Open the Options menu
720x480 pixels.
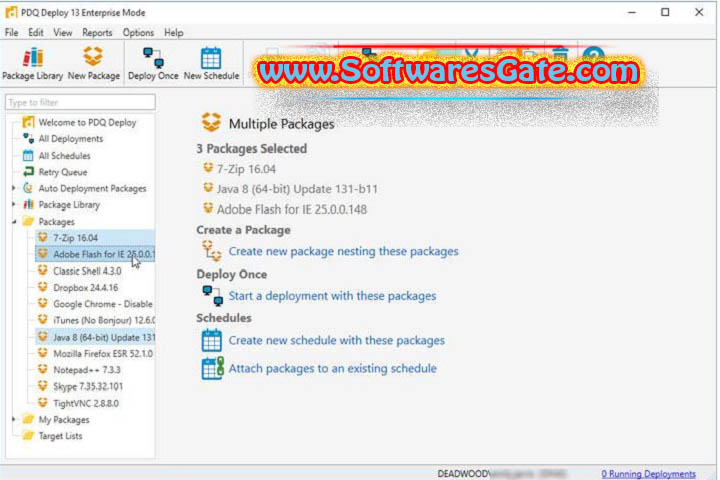click(138, 33)
